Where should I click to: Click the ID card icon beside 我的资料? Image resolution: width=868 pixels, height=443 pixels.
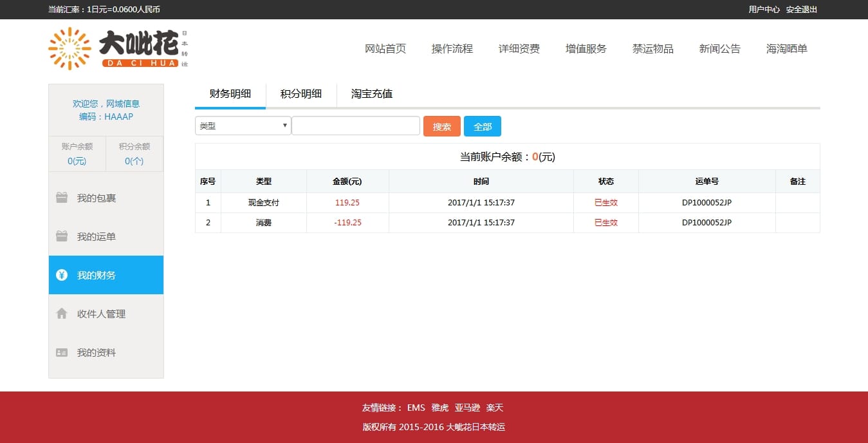(x=62, y=352)
